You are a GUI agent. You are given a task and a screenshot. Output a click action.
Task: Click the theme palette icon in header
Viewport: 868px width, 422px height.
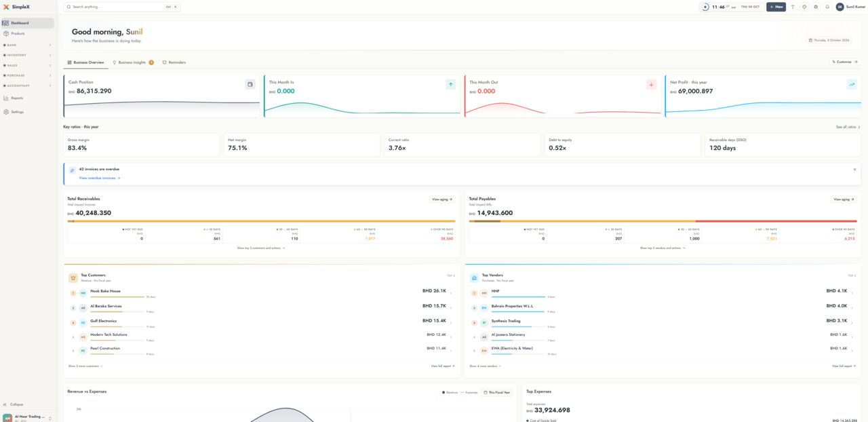[804, 7]
